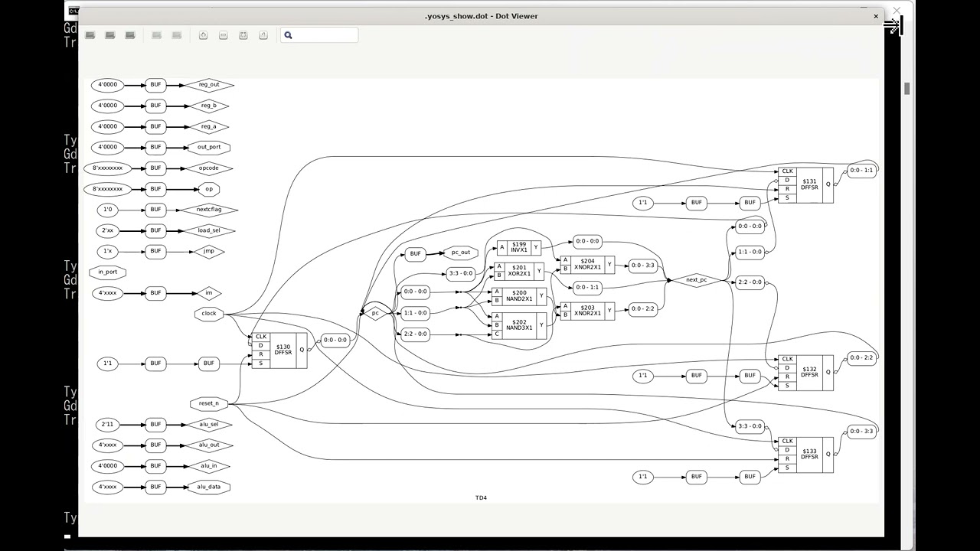The width and height of the screenshot is (980, 551).
Task: Select the reg_a node
Action: pos(209,126)
